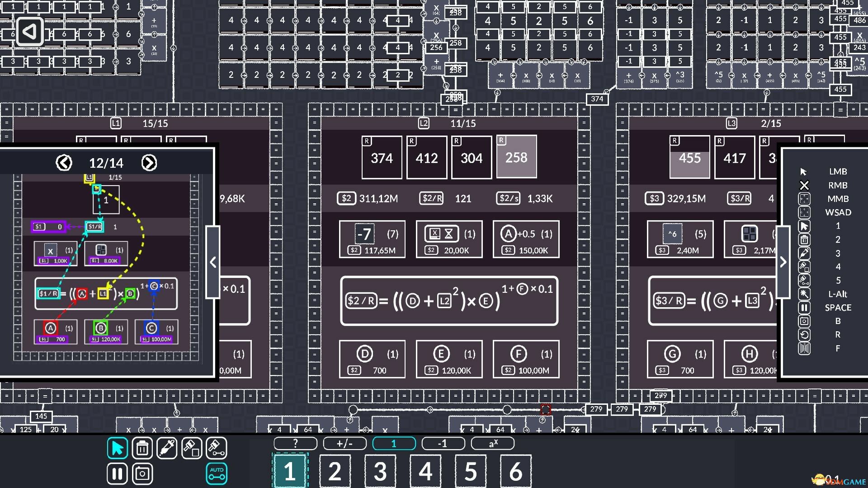Screen dimensions: 868x488
Task: Expand the right panel with the right chevron
Action: point(783,262)
